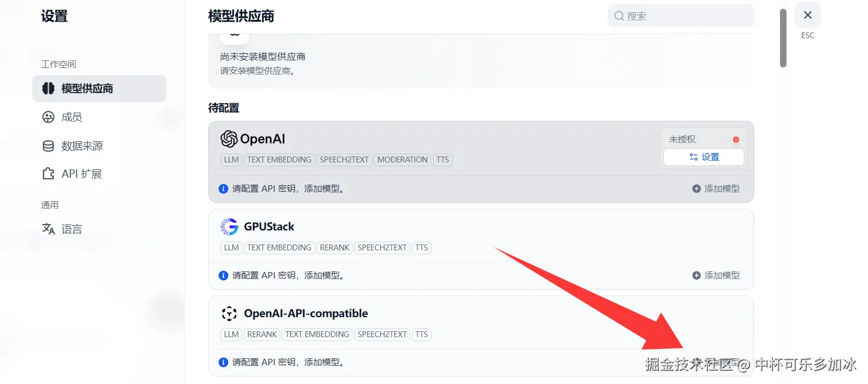Click 添加模型 on the GPUStack card
Viewport: 868px width, 384px height.
(x=716, y=276)
